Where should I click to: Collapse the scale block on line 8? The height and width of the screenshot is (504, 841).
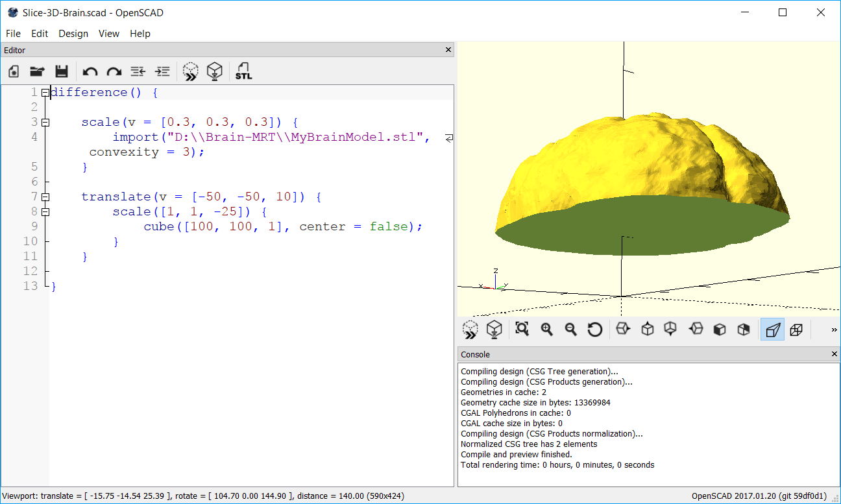point(45,212)
